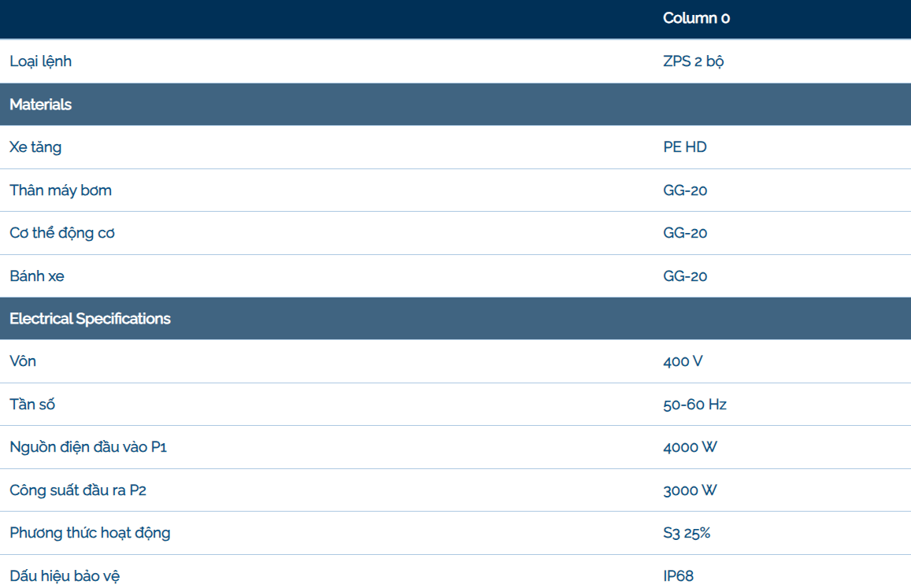
Task: Click the Tần số row label
Action: [32, 405]
